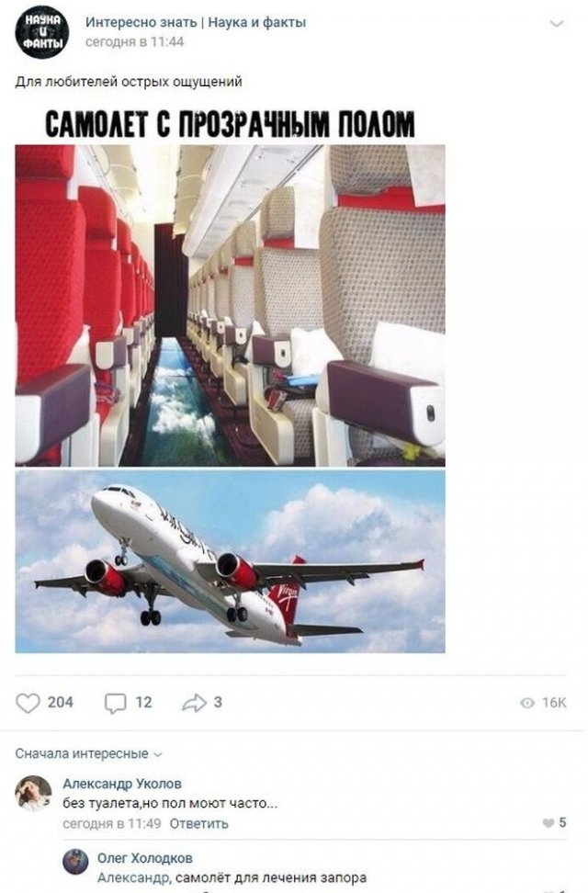Like Александр Уколов's comment heart
The image size is (588, 893).
click(548, 823)
